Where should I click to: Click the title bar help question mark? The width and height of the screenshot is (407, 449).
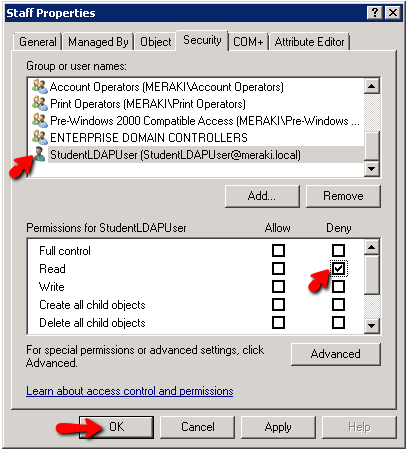(x=375, y=13)
